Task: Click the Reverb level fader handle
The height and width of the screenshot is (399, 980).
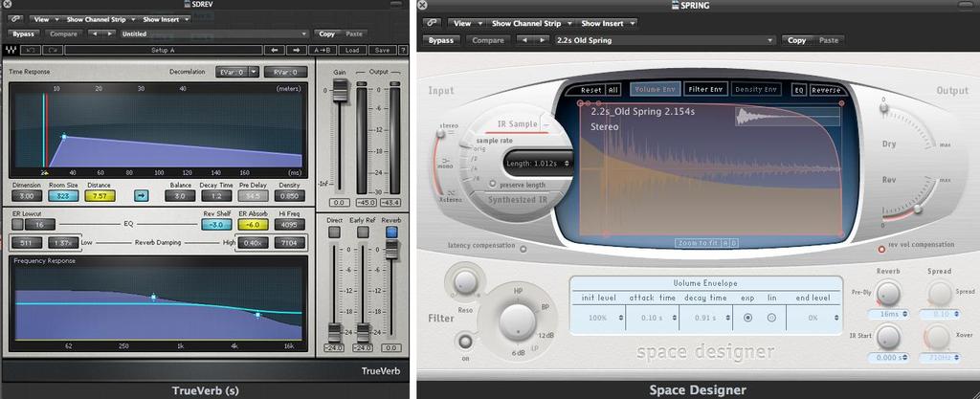Action: (x=391, y=249)
